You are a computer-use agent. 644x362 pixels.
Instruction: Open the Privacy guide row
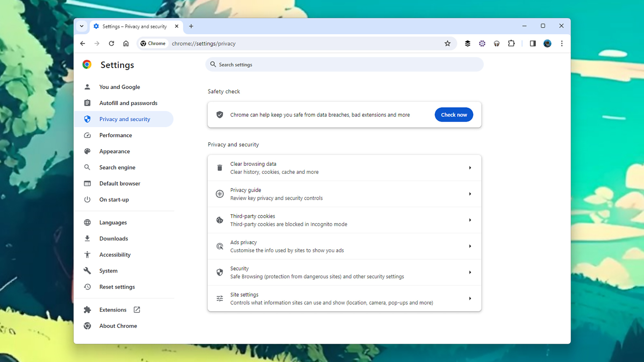(x=345, y=194)
